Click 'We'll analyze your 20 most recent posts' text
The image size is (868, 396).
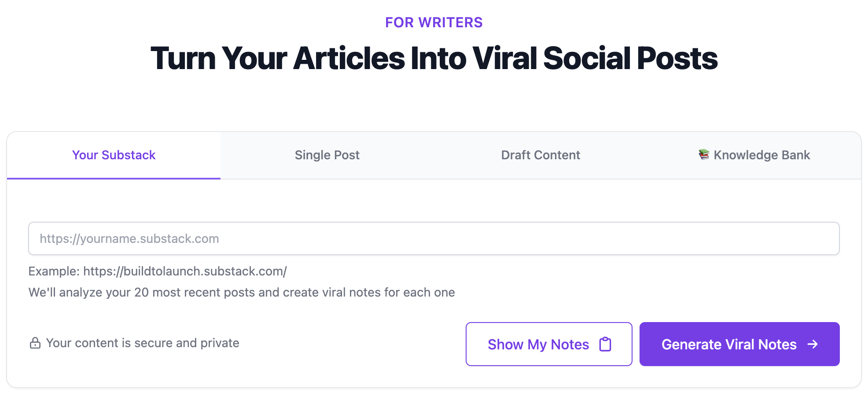pos(242,292)
